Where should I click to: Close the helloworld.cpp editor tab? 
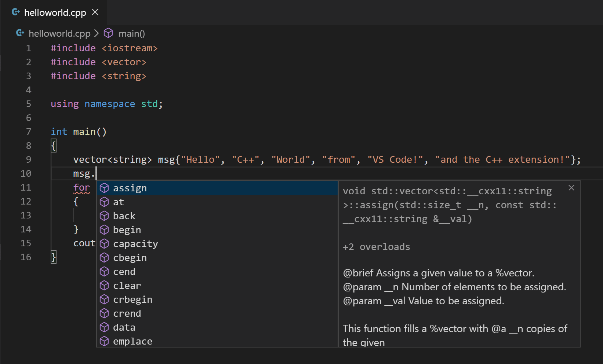coord(95,12)
